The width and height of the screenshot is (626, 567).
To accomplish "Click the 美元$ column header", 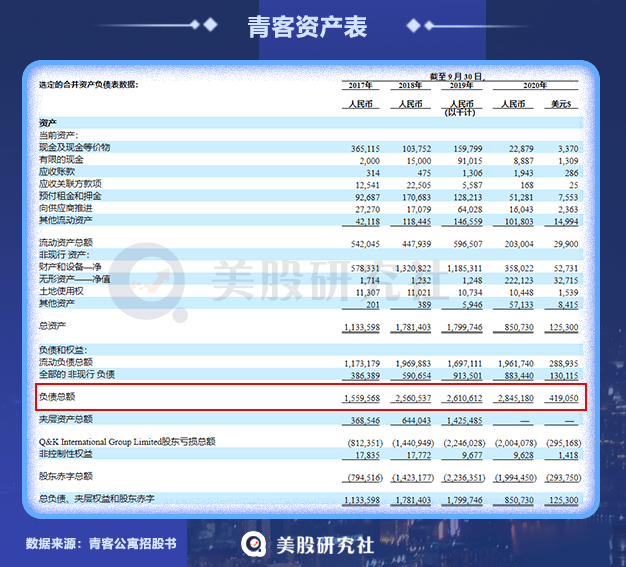I will pos(561,104).
